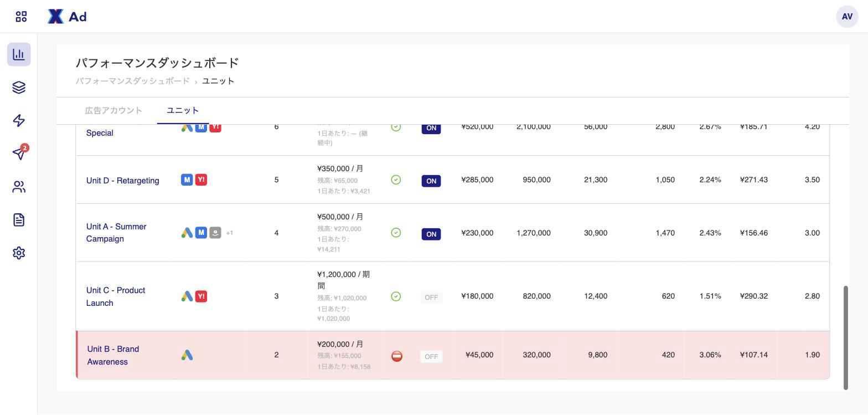Toggle ON switch for Unit A - Summer Campaign

coord(431,234)
